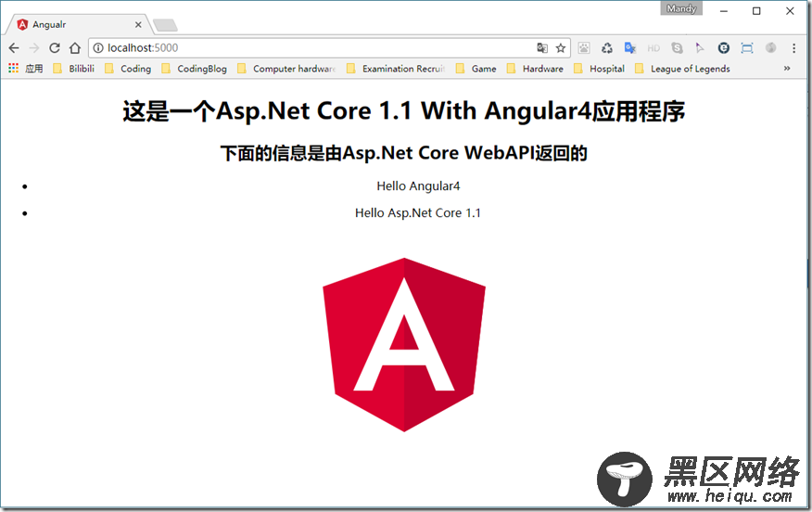Viewport: 812px width, 512px height.
Task: Click the cursor arrow extension icon
Action: pyautogui.click(x=700, y=48)
